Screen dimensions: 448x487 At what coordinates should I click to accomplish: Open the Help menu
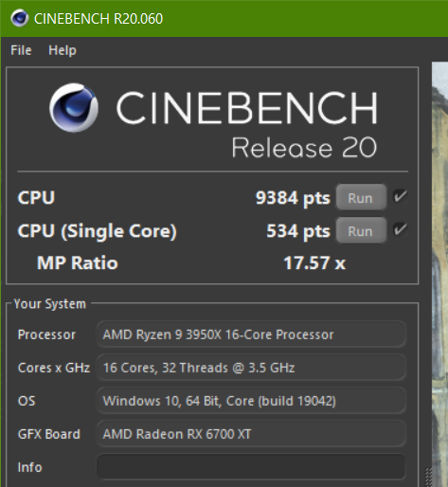click(x=63, y=50)
